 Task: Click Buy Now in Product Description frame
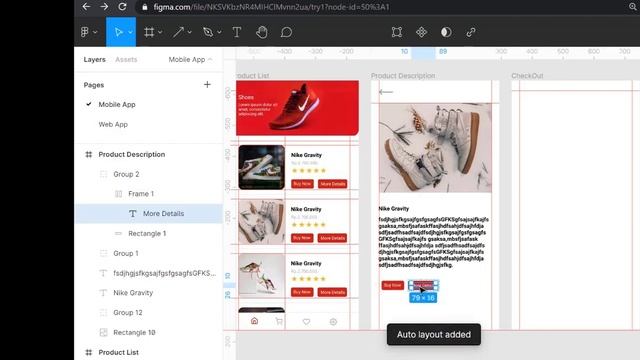coord(393,285)
